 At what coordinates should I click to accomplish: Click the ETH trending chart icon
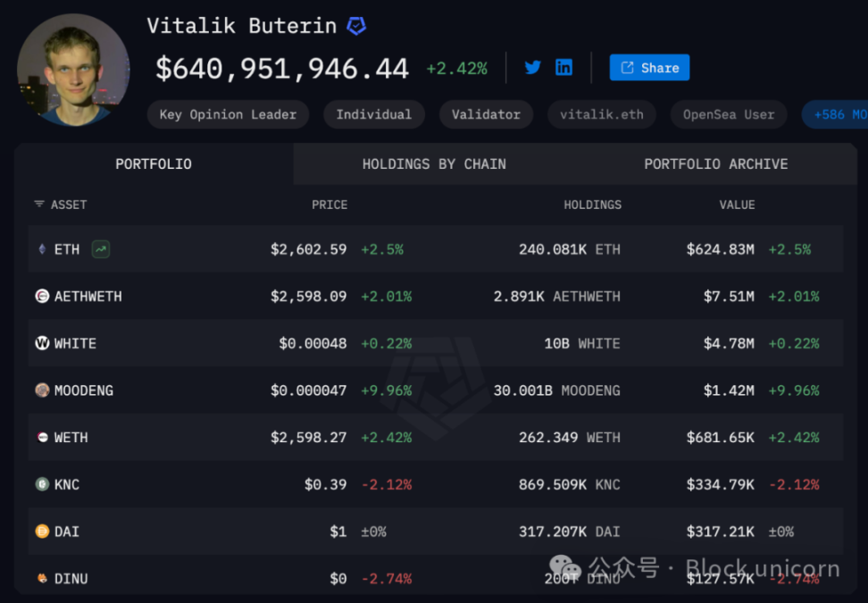click(x=101, y=249)
